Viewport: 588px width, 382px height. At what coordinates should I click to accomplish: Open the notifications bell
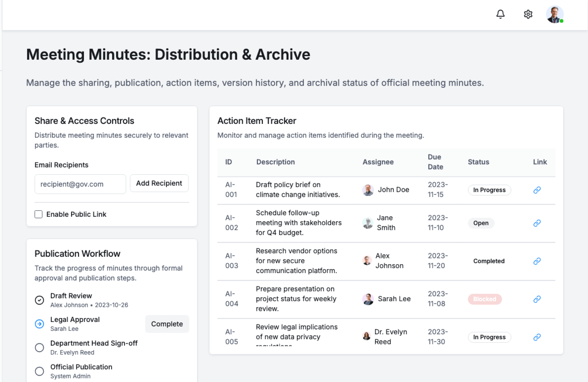click(x=500, y=14)
